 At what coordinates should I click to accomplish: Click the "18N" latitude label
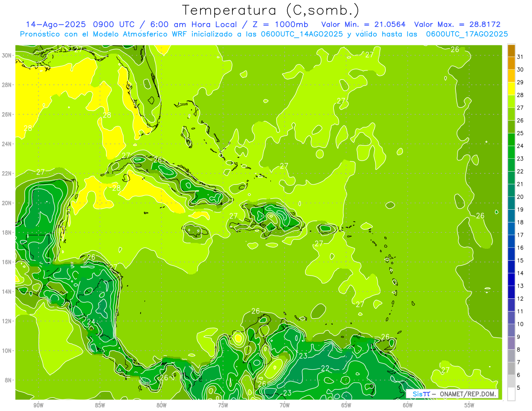tap(8, 232)
